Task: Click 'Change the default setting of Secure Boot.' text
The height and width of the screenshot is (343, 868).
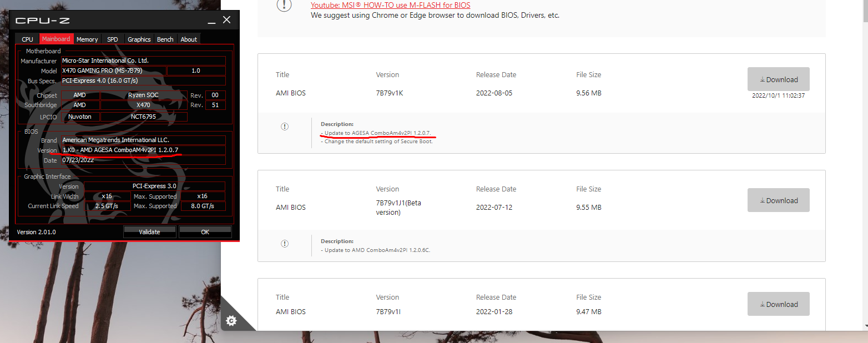Action: 377,141
